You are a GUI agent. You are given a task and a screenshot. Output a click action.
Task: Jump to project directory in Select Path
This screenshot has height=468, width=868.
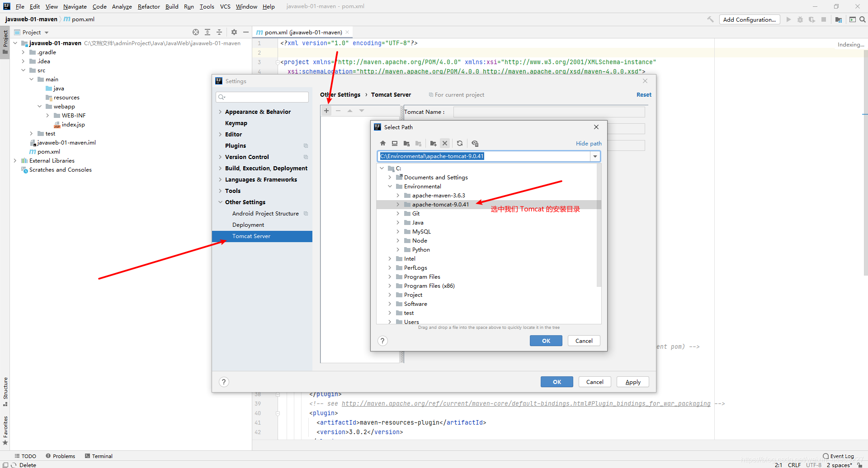click(406, 143)
